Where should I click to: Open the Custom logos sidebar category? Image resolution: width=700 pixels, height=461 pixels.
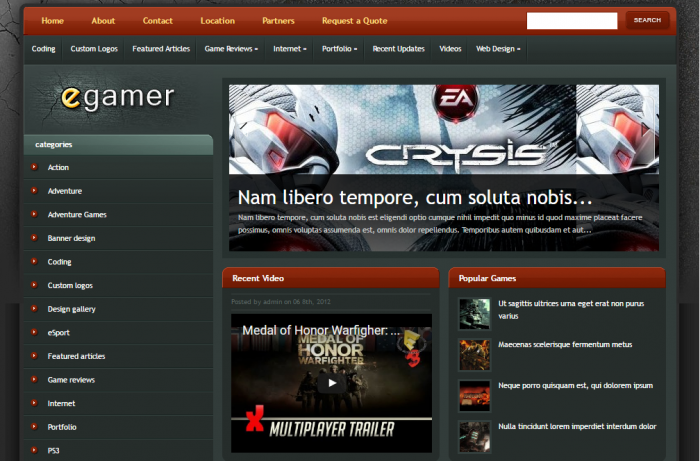pos(70,286)
